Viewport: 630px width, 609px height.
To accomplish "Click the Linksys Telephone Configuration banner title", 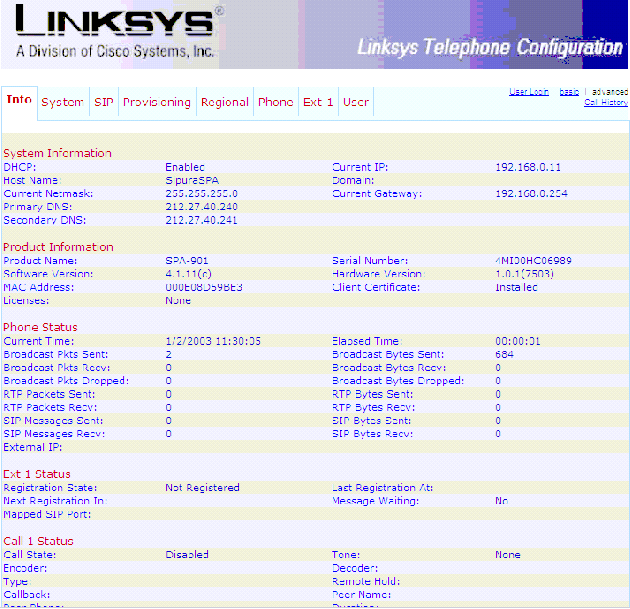I will coord(489,48).
